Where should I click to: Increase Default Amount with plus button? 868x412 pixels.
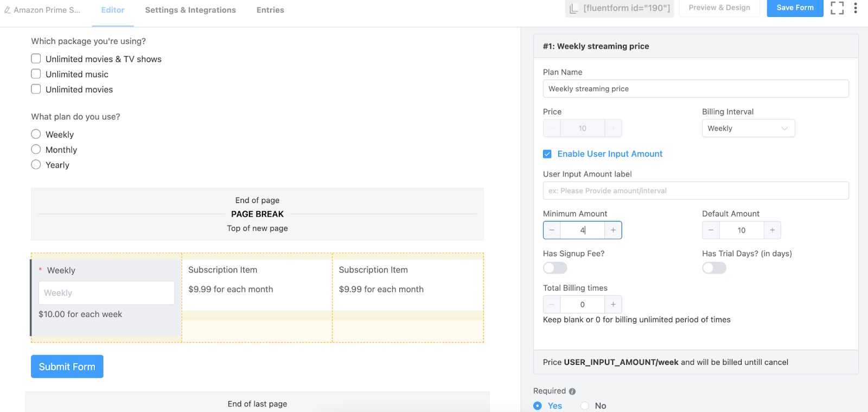click(772, 230)
